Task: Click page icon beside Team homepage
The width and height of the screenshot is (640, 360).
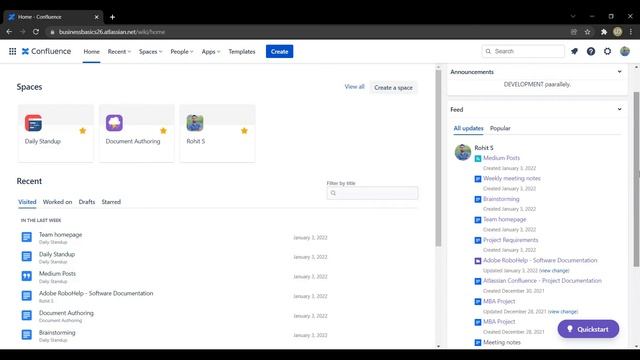Action: (x=27, y=237)
